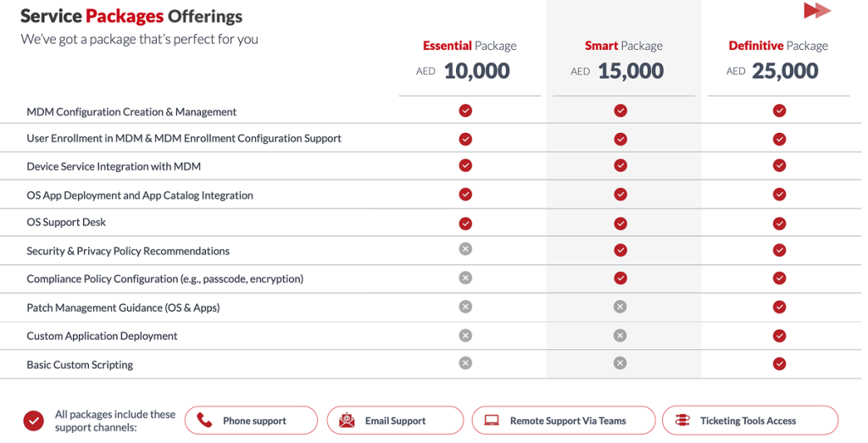Click the ticketing tools icon
This screenshot has width=868, height=443.
pyautogui.click(x=682, y=420)
